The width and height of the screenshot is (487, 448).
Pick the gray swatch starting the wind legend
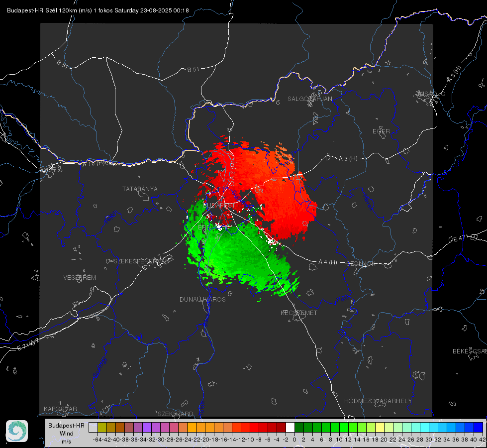coord(93,427)
